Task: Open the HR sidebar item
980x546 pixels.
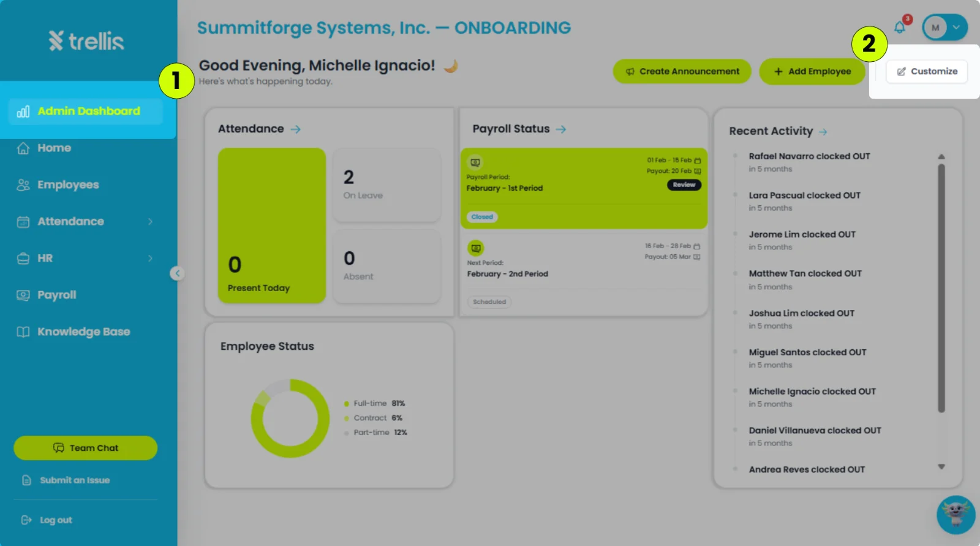Action: (x=86, y=258)
